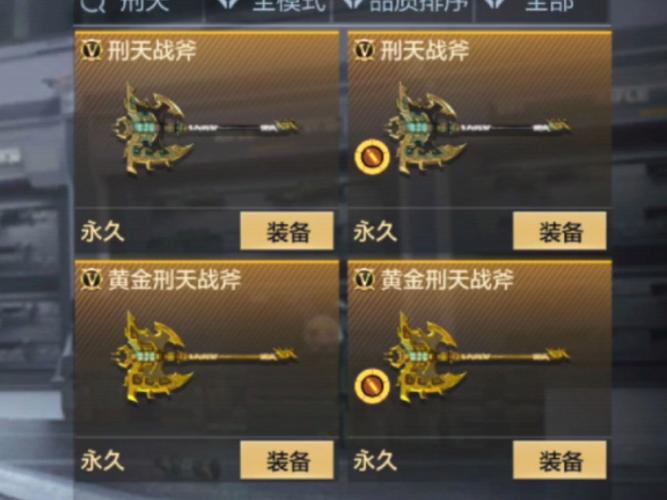Select green-gem axe image on emblem-less 刑天战斧 card

tap(205, 129)
